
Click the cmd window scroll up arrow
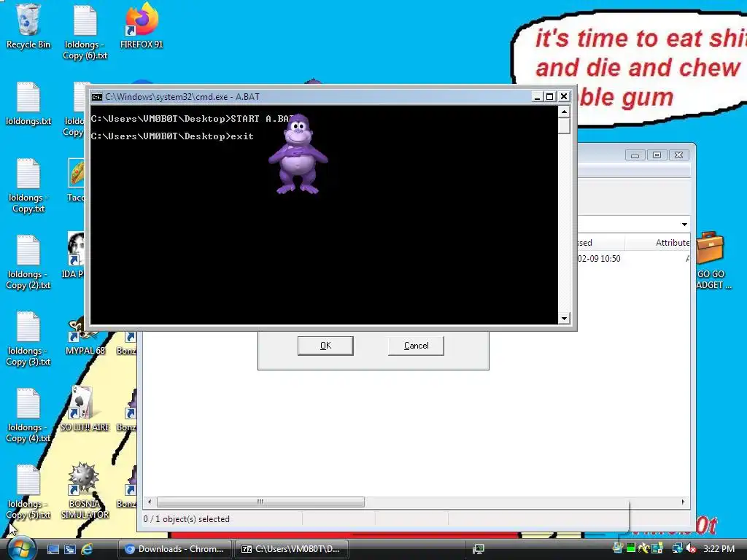[x=564, y=112]
